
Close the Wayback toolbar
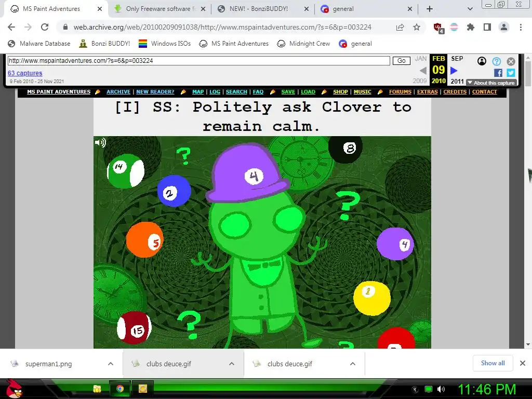(511, 61)
